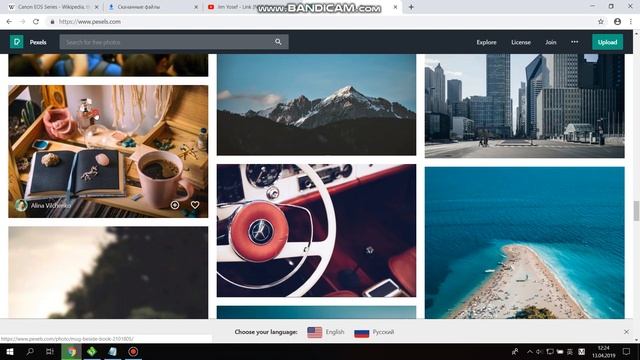Open the mug beside book photo

point(108,151)
